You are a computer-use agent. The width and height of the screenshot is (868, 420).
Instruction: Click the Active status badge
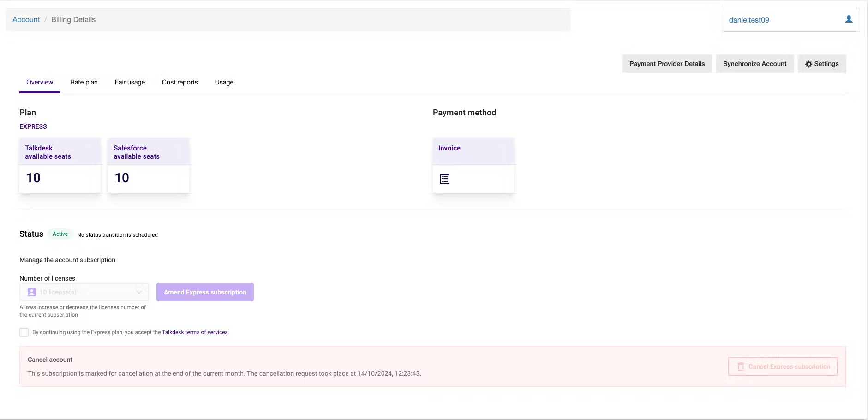tap(60, 234)
